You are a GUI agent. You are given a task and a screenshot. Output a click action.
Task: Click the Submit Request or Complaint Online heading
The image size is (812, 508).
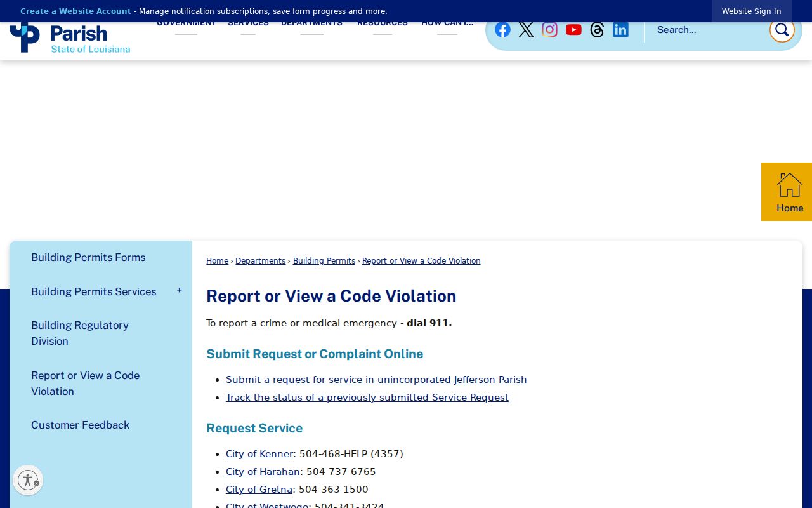315,354
